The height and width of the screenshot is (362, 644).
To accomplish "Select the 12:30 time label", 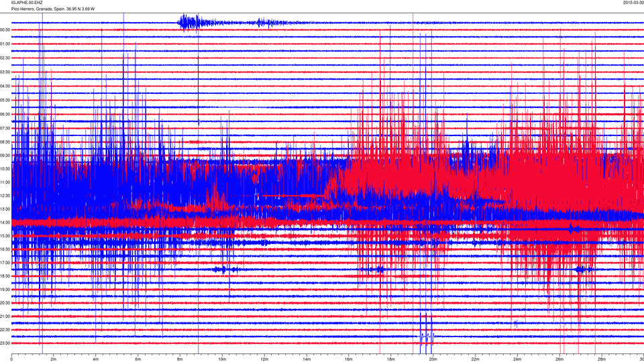I will pos(5,196).
